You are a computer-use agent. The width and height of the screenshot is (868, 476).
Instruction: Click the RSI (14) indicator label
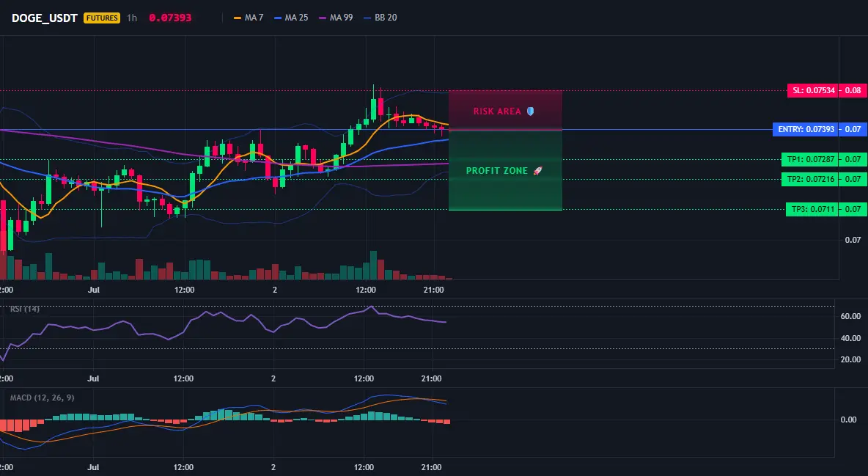pos(25,310)
